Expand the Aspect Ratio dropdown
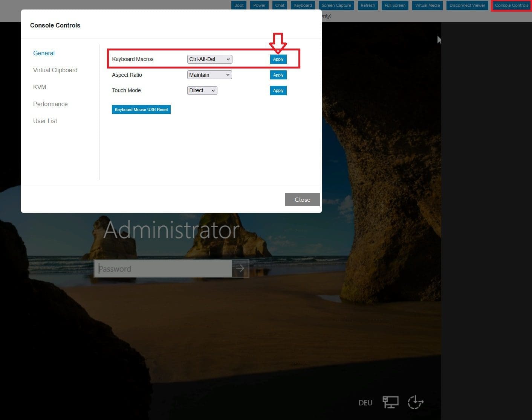532x420 pixels. coord(209,75)
